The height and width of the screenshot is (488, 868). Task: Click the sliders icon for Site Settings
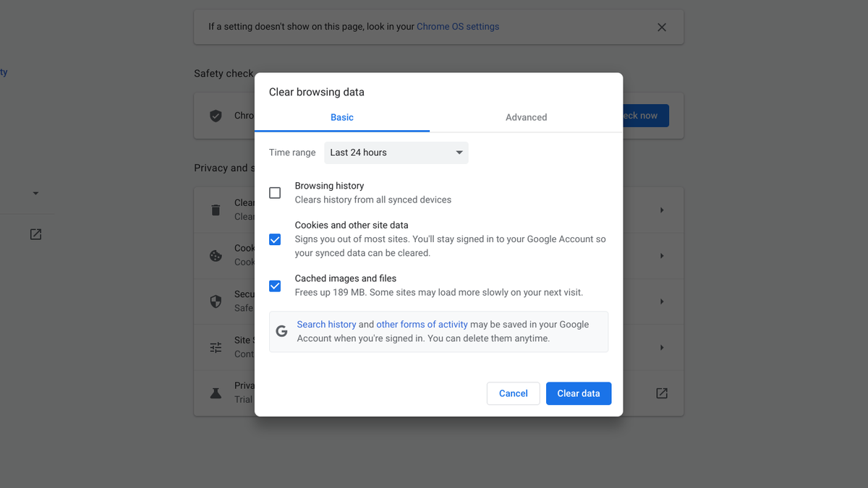pos(215,347)
